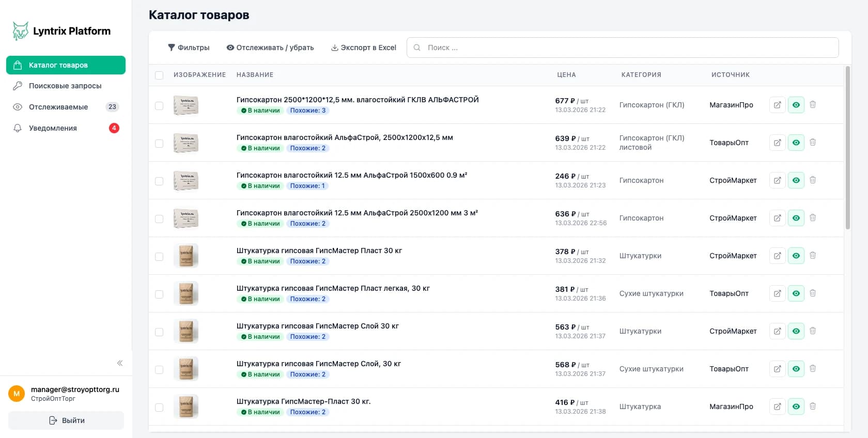Delete the Гипсокартон 1500x600 product row
Viewport: 868px width, 438px height.
point(812,180)
